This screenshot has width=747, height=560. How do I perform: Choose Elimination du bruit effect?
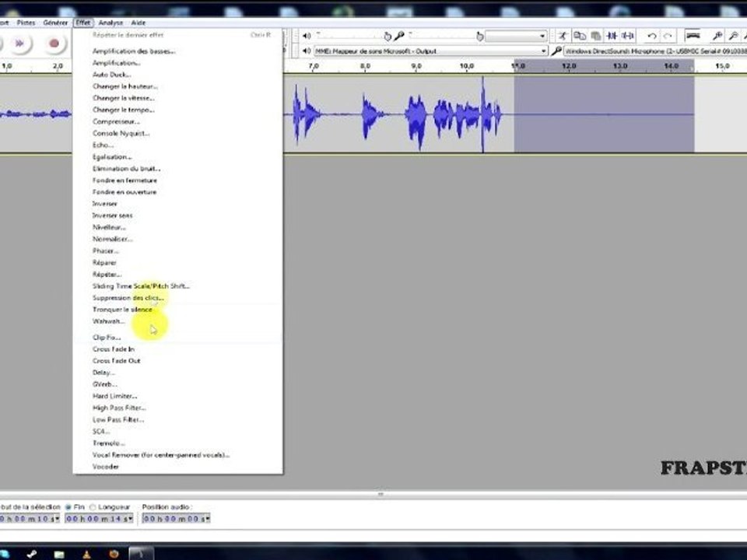click(177, 169)
